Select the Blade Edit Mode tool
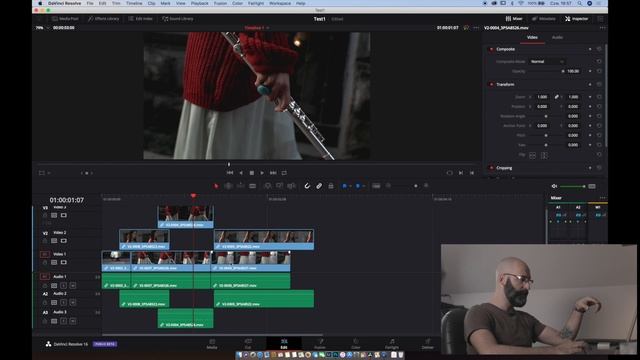This screenshot has height=360, width=640. 253,186
